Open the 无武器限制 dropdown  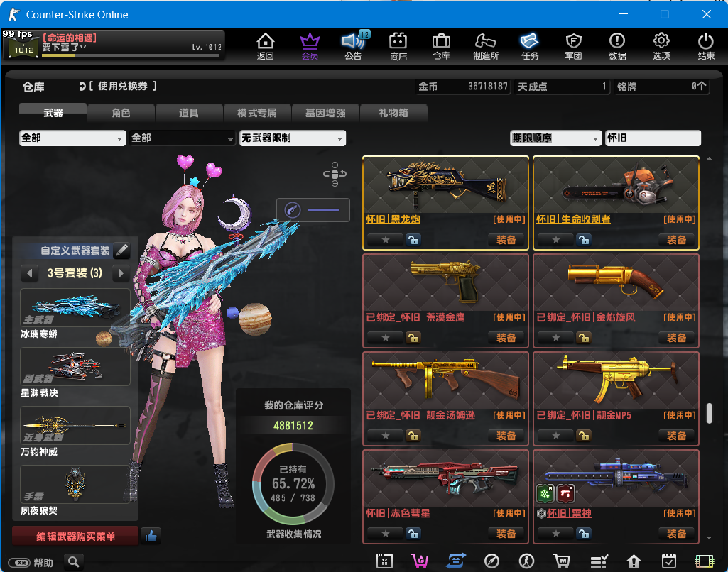[293, 138]
